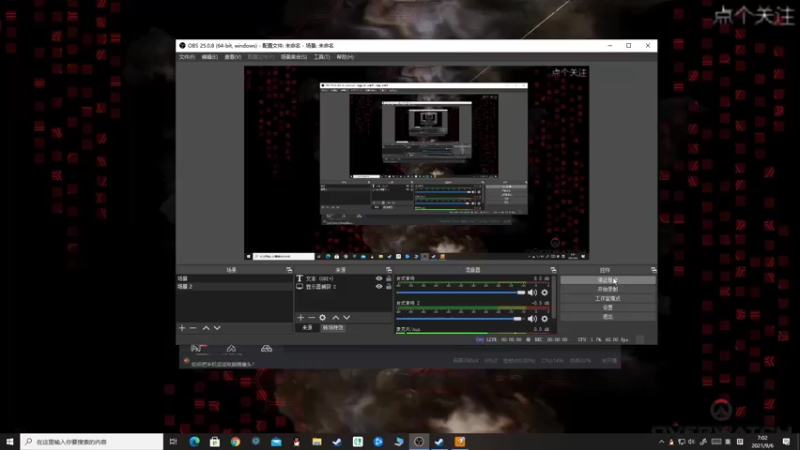This screenshot has width=800, height=450.
Task: Click the taskbar clock showing 7:02
Action: pos(763,442)
